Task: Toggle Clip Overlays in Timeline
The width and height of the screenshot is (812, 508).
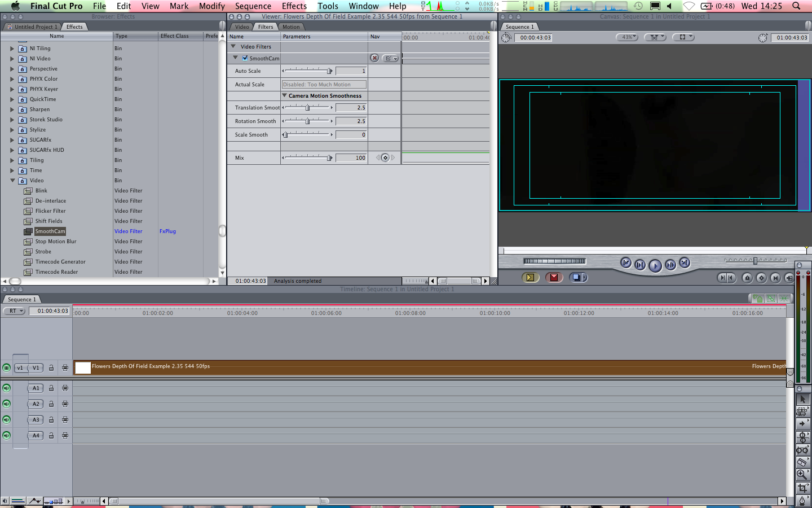Action: [x=35, y=501]
